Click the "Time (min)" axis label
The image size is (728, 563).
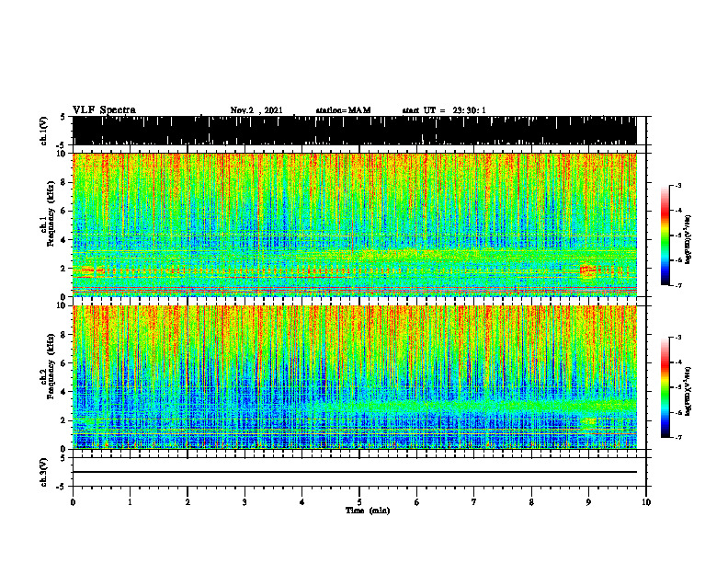click(368, 511)
